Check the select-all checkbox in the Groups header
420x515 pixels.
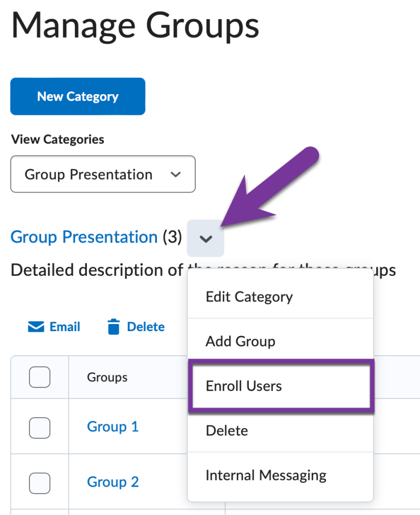(x=39, y=377)
